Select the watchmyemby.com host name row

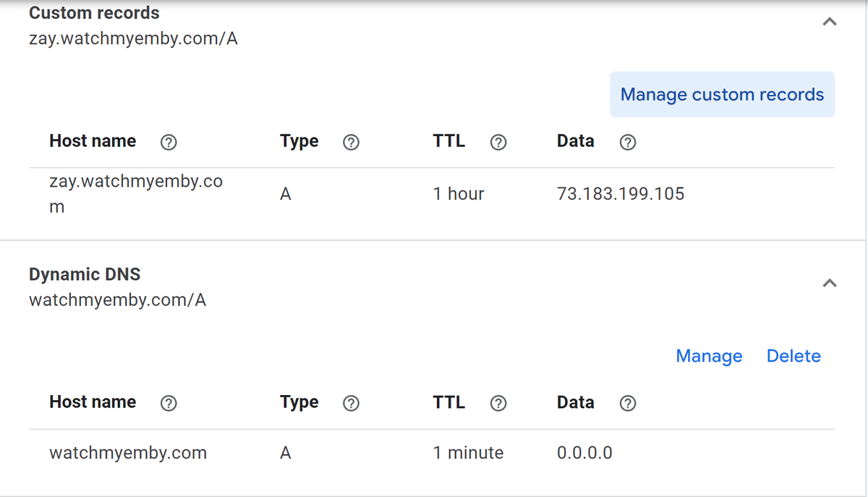tap(128, 453)
